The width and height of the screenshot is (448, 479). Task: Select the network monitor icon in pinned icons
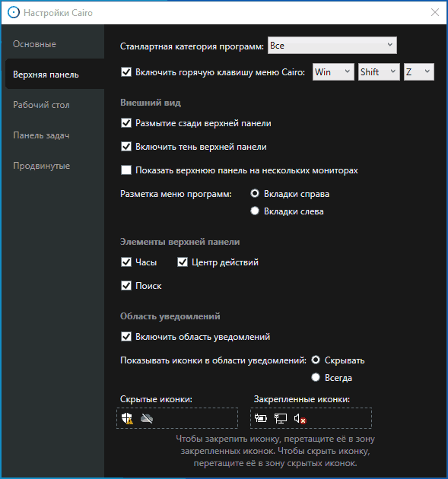pyautogui.click(x=281, y=418)
